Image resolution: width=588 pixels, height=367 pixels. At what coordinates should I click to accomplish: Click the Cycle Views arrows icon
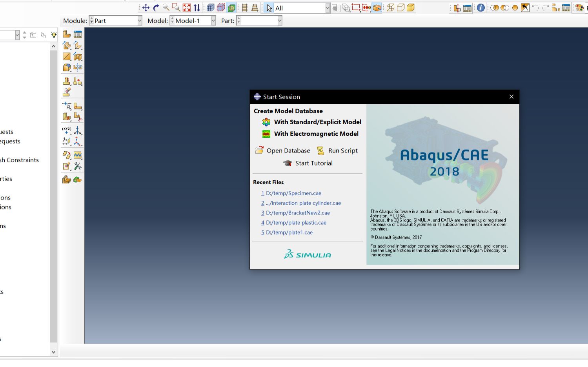[x=197, y=8]
